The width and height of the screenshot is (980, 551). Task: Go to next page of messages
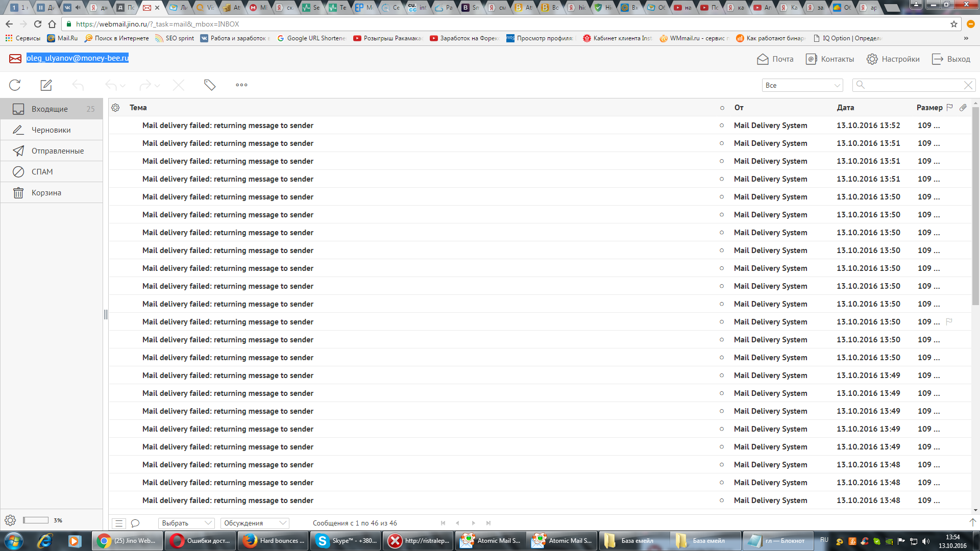coord(474,523)
